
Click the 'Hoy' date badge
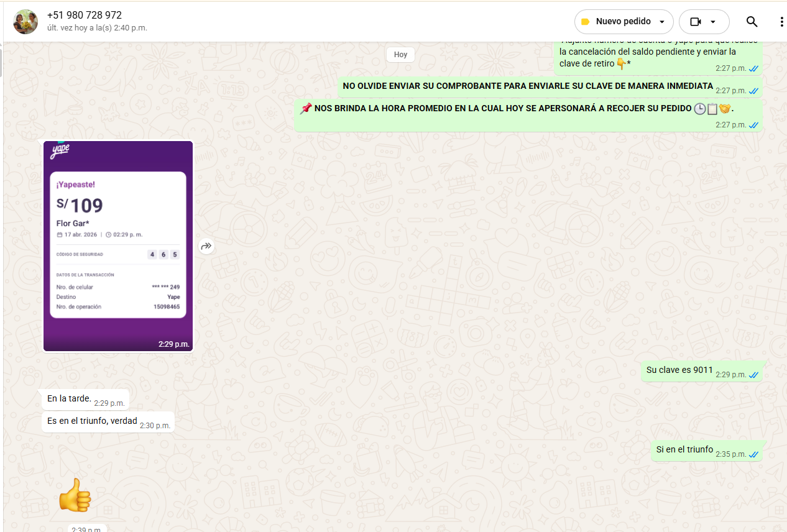tap(400, 55)
